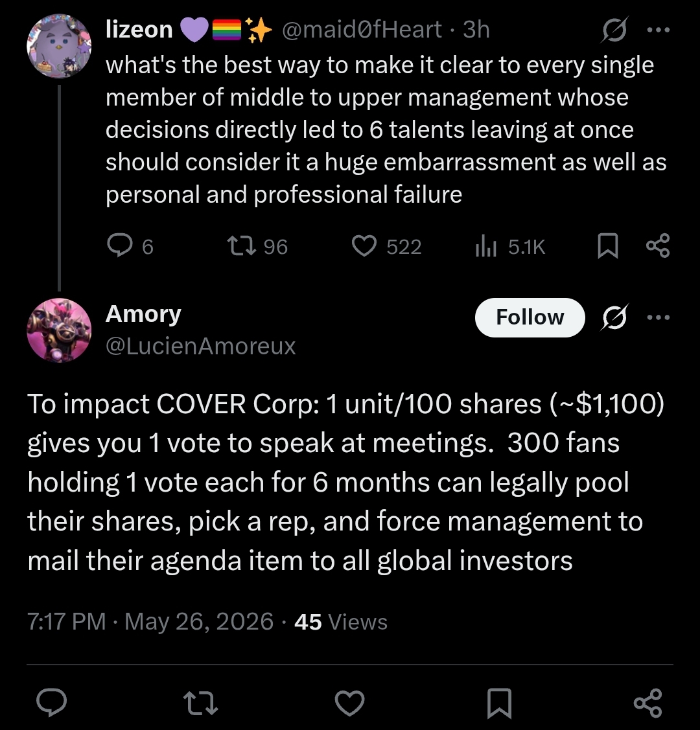
Task: Visit @LucienAmoreux profile handle
Action: coord(200,346)
